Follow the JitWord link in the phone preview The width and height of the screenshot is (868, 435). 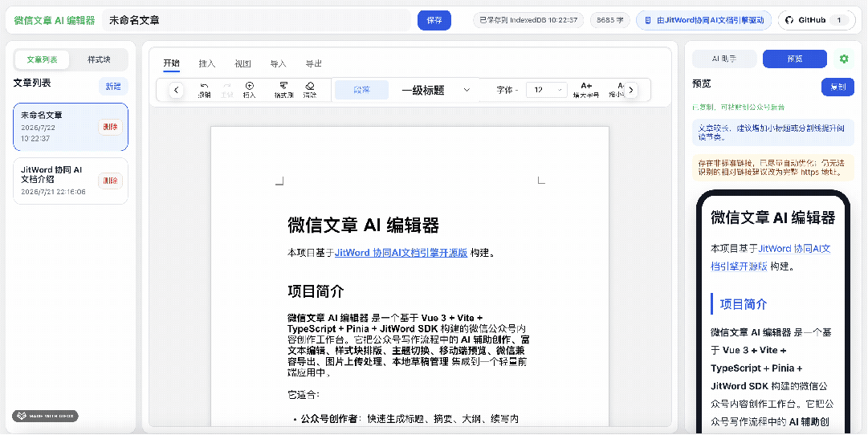771,258
